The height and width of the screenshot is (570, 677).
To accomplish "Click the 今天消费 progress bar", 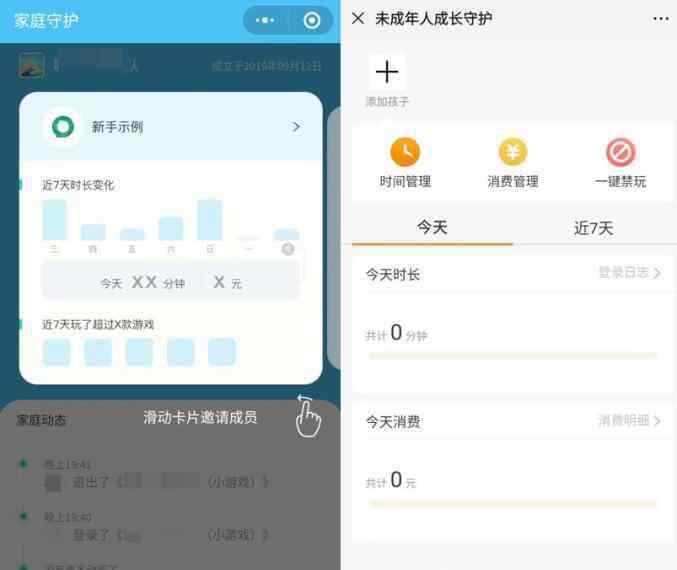I will point(513,504).
